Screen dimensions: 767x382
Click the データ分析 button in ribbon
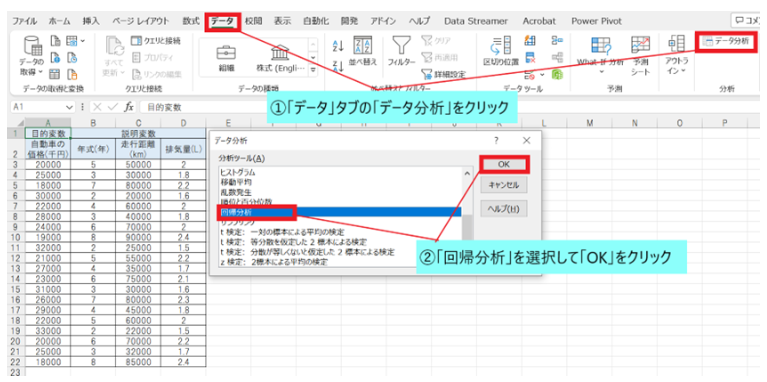[725, 42]
